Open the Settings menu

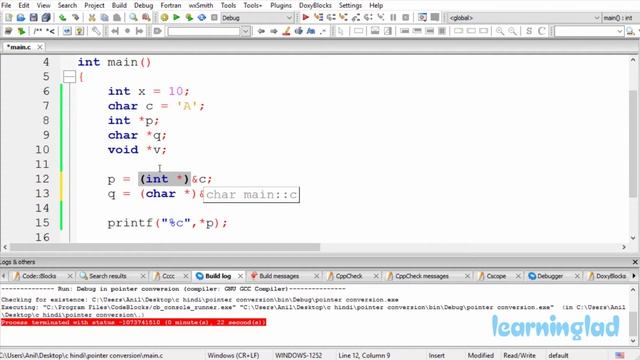pos(350,5)
